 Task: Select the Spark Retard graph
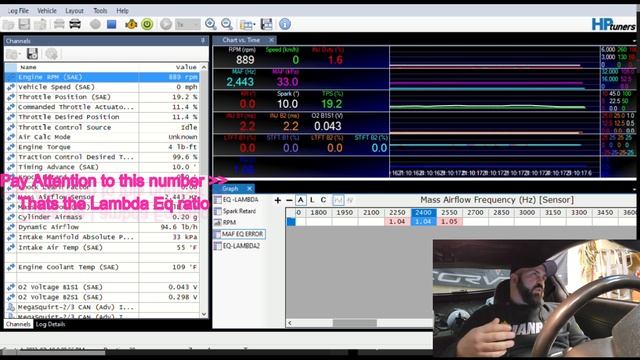pos(235,211)
